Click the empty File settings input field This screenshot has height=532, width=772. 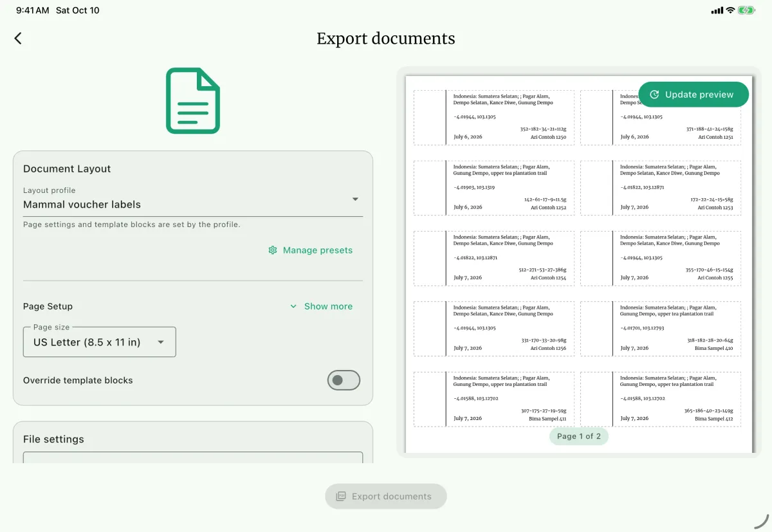pyautogui.click(x=193, y=457)
